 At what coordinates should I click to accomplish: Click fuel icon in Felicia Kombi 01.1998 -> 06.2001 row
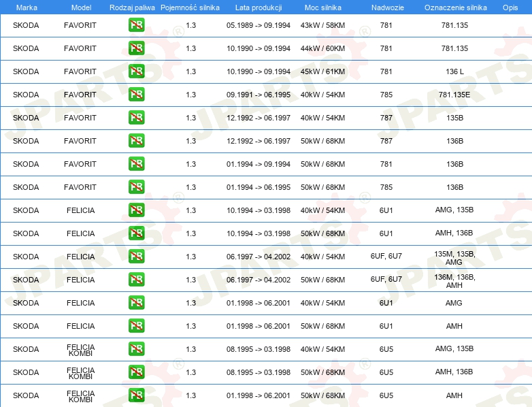point(136,395)
